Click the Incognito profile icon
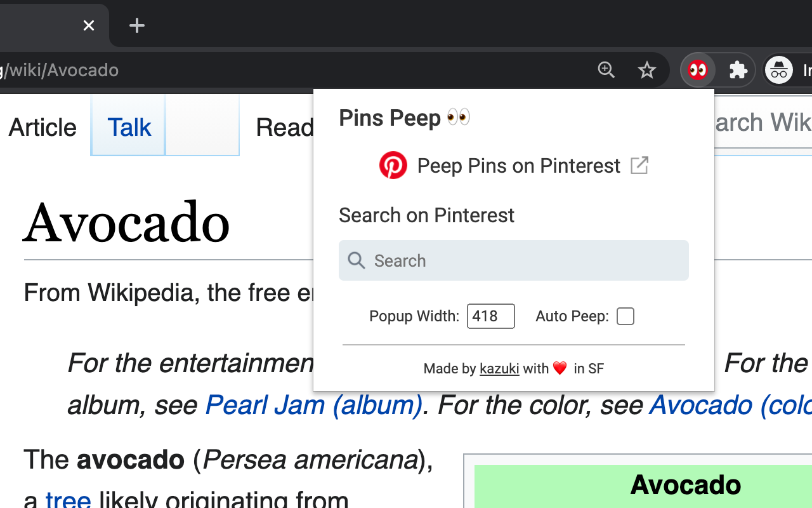The image size is (812, 508). coord(779,70)
